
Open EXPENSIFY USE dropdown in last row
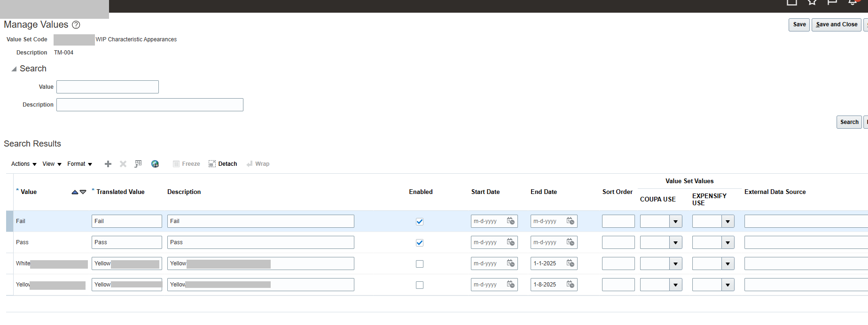(727, 285)
